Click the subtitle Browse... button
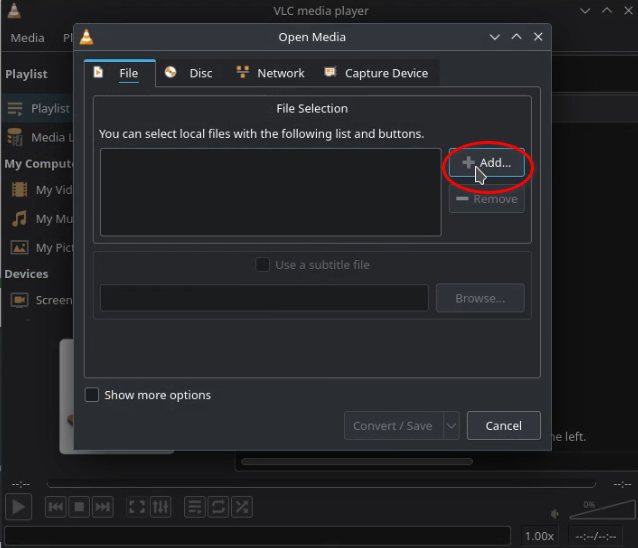Screen dimensions: 638x548 pyautogui.click(x=480, y=298)
